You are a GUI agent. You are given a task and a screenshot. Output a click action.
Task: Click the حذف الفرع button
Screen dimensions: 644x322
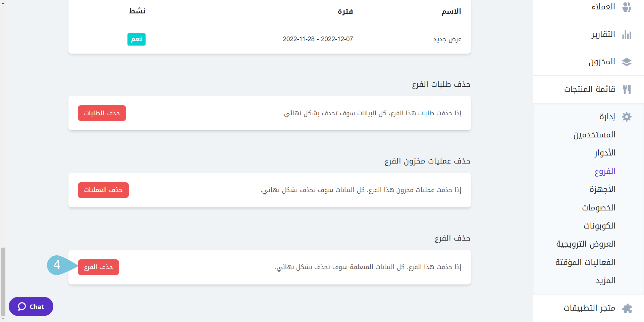98,267
